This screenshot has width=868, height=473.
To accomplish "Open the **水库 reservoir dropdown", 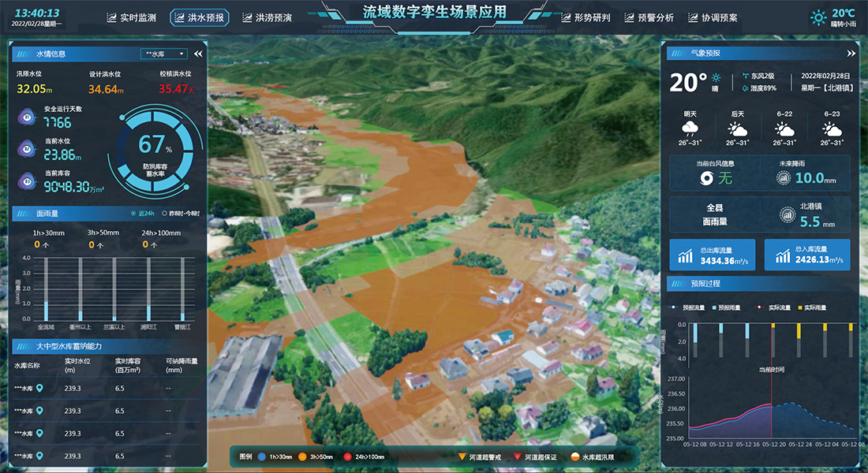I will tap(163, 54).
